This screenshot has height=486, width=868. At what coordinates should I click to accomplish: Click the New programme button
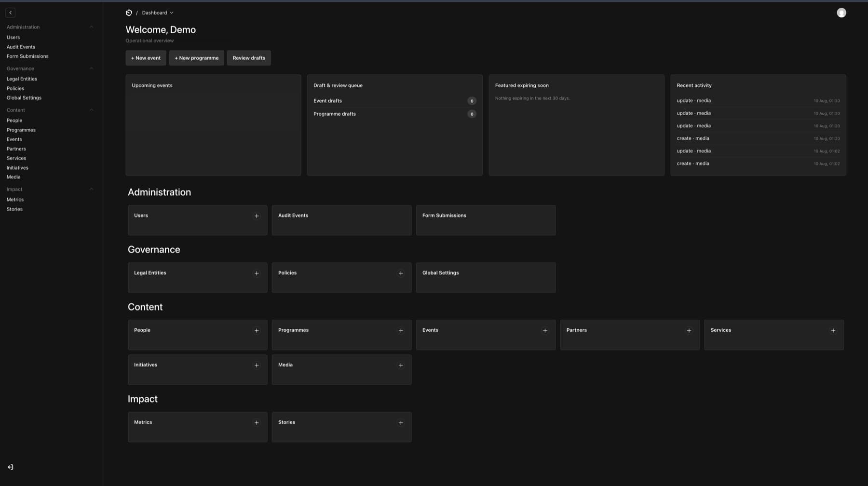pos(196,58)
